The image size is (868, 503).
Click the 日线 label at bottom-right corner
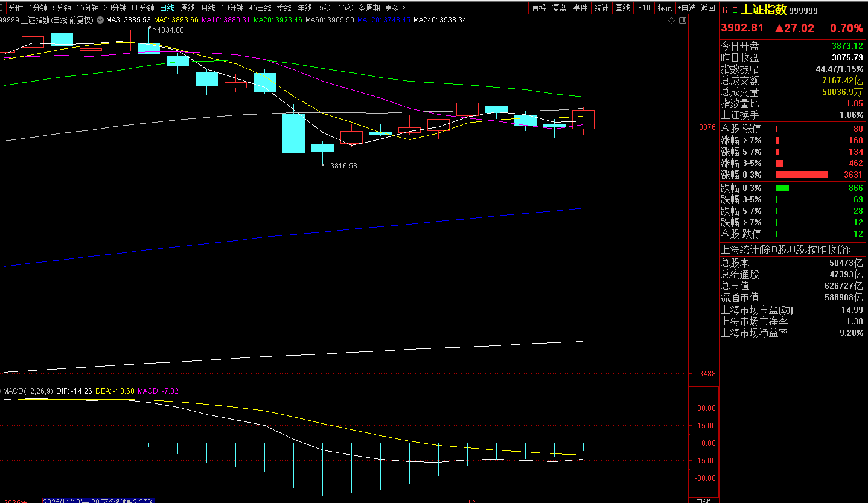click(703, 501)
